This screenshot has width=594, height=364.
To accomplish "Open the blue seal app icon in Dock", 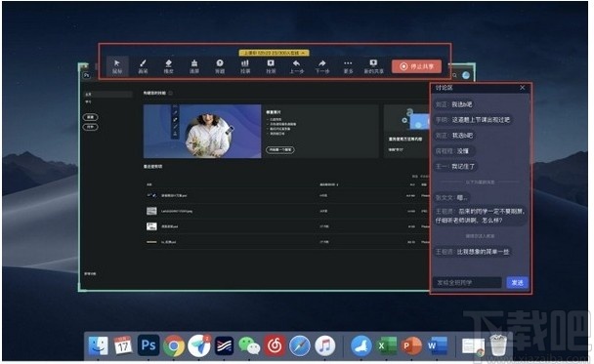I will click(x=361, y=345).
